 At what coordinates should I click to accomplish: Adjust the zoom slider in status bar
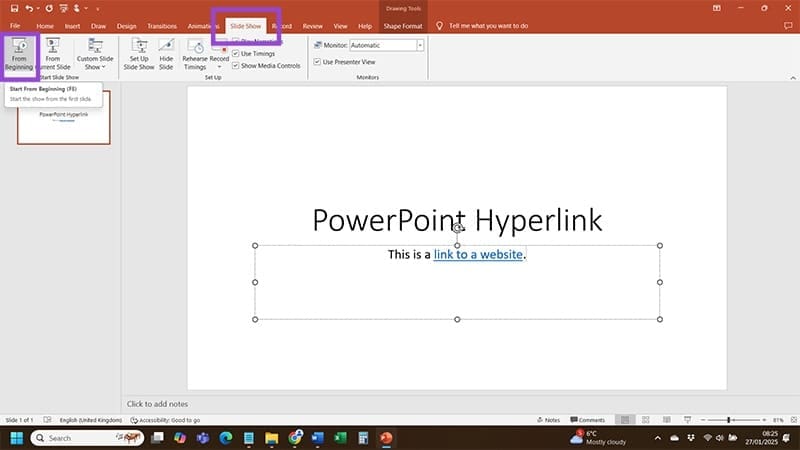click(x=729, y=420)
